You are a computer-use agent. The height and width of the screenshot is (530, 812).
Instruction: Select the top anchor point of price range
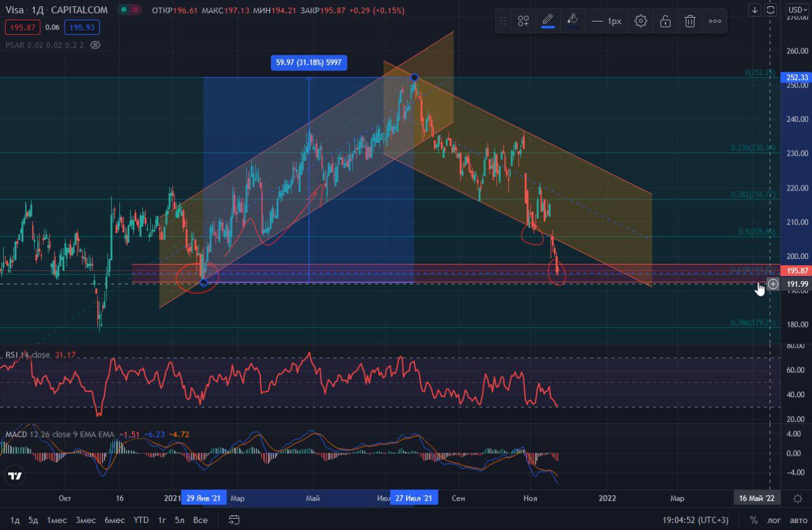pos(414,77)
